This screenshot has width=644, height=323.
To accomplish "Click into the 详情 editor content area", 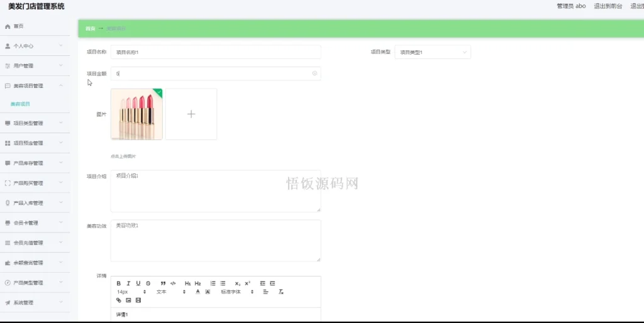I will (216, 315).
